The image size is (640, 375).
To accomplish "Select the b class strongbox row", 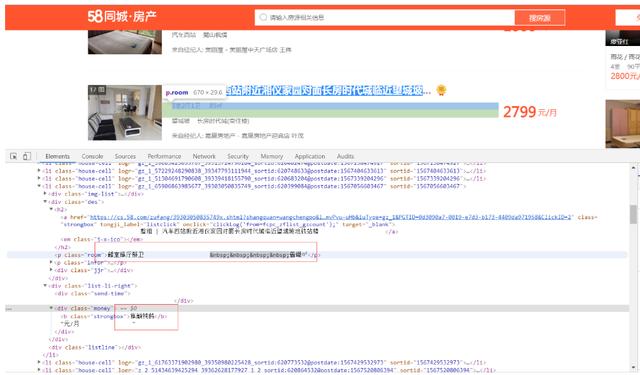I will (x=114, y=316).
